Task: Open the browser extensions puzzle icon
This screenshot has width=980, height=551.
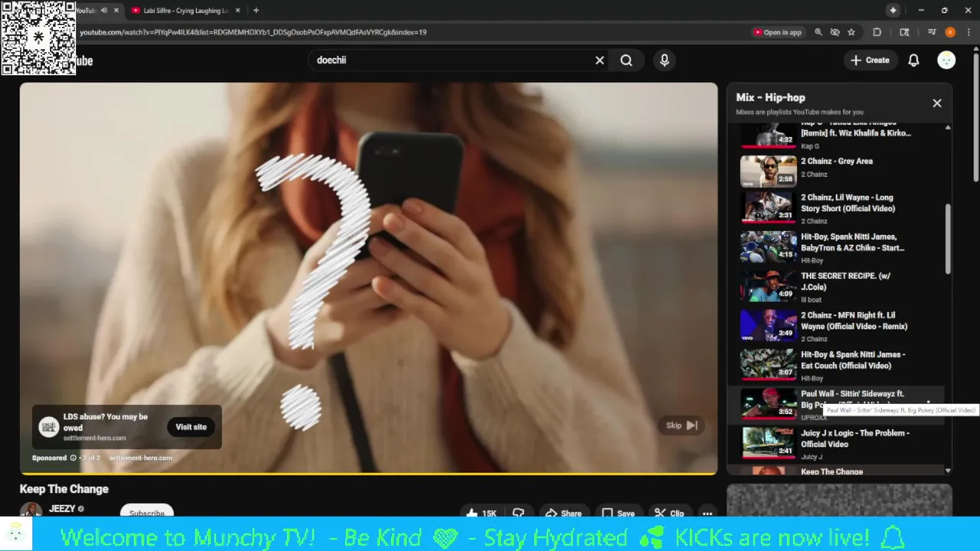Action: 877,32
